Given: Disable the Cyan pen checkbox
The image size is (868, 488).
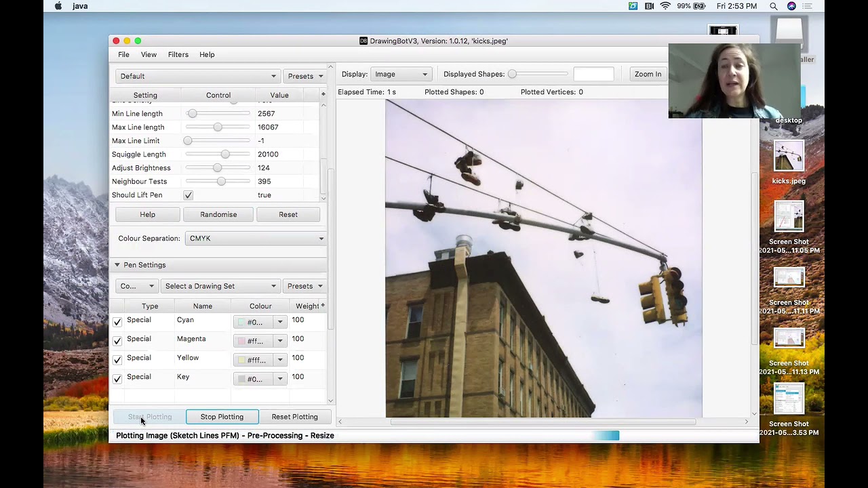Looking at the screenshot, I should coord(117,321).
